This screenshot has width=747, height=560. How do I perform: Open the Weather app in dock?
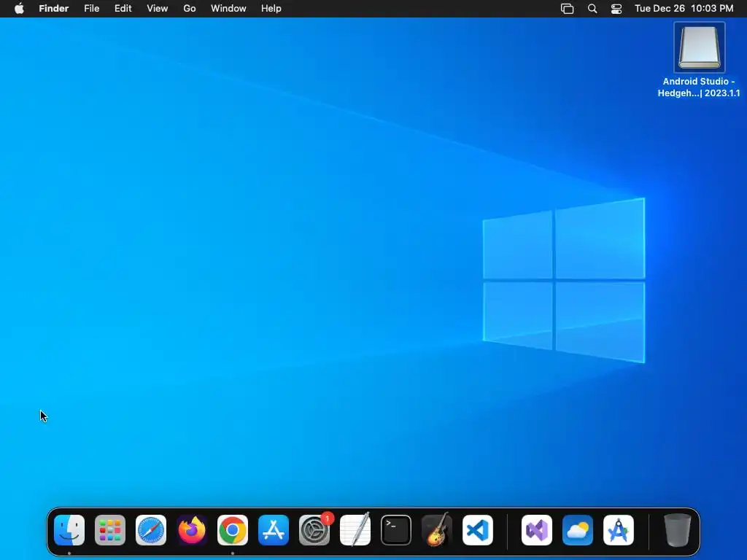click(578, 530)
